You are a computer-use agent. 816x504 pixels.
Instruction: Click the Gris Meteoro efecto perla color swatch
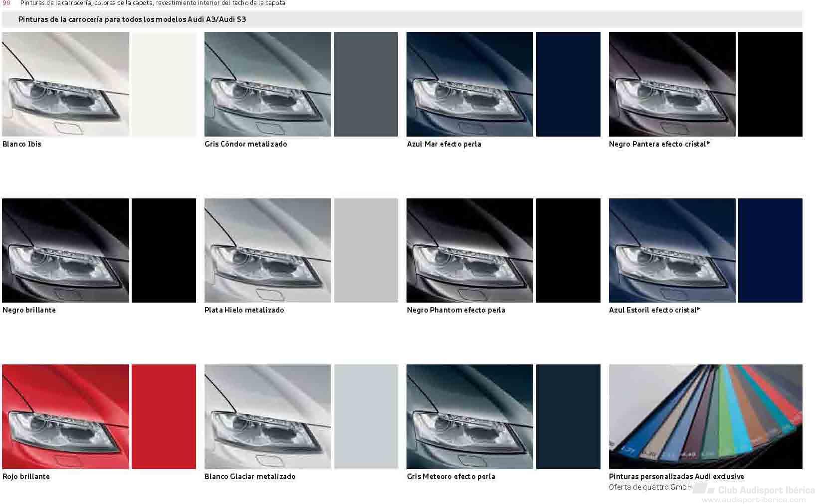pos(568,417)
